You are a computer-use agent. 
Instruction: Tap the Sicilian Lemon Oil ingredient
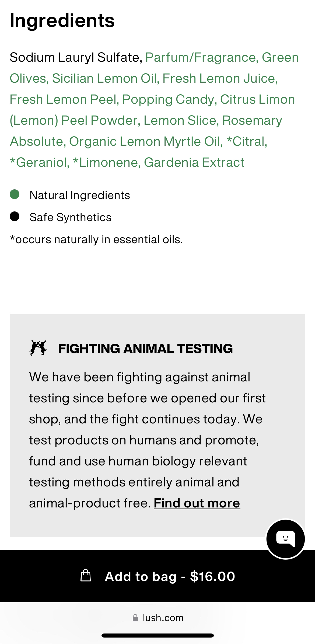(104, 78)
